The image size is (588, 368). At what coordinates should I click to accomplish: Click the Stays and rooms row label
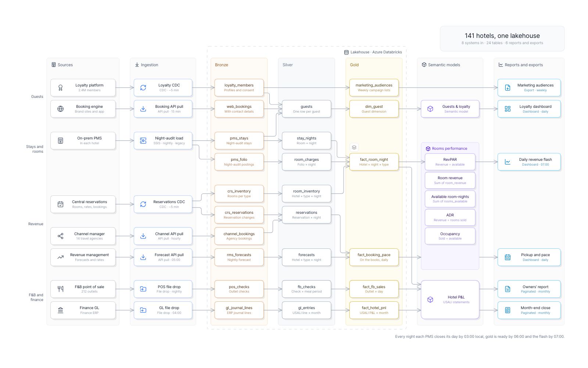coord(35,149)
